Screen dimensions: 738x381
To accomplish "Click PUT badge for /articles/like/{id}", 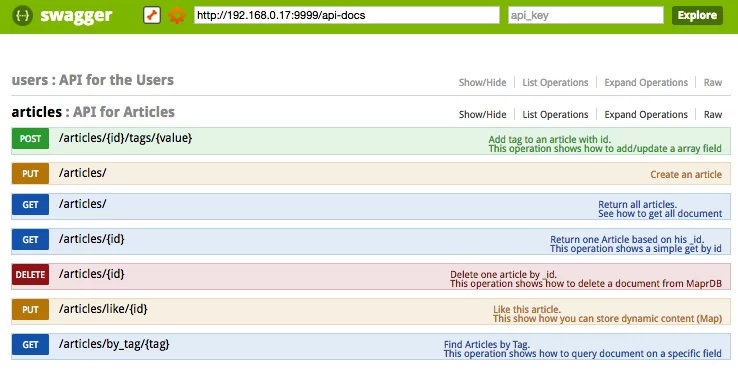I will 30,309.
